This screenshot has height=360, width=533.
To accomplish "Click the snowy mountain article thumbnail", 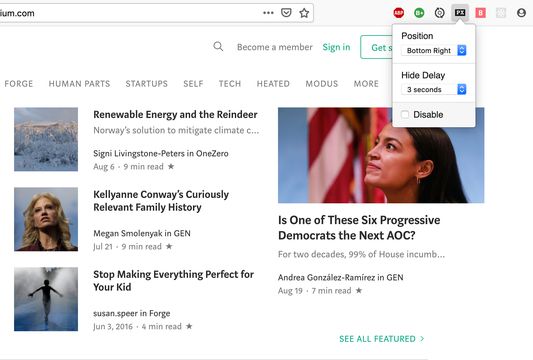I will (x=46, y=139).
